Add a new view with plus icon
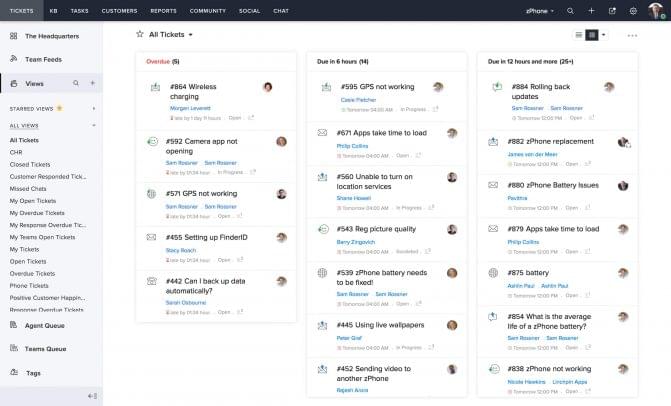Image resolution: width=671 pixels, height=406 pixels. coord(92,83)
